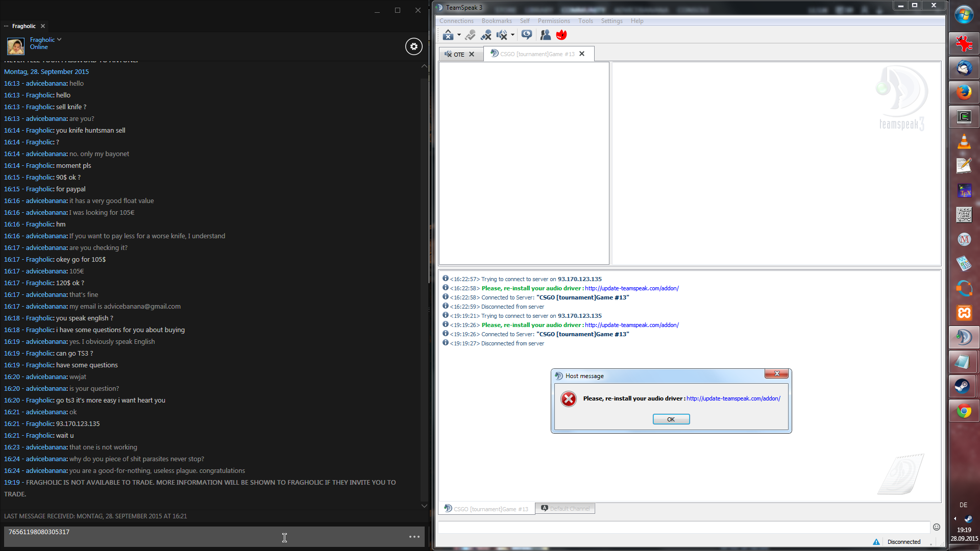Image resolution: width=980 pixels, height=551 pixels.
Task: Click the red tulip toolbar icon
Action: tap(561, 35)
